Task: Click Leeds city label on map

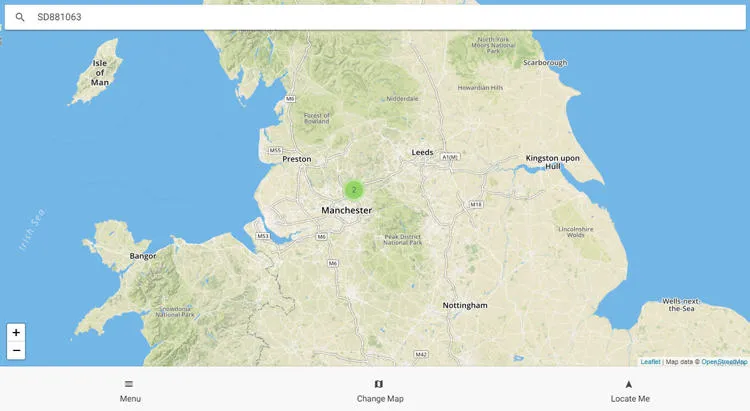Action: 422,152
